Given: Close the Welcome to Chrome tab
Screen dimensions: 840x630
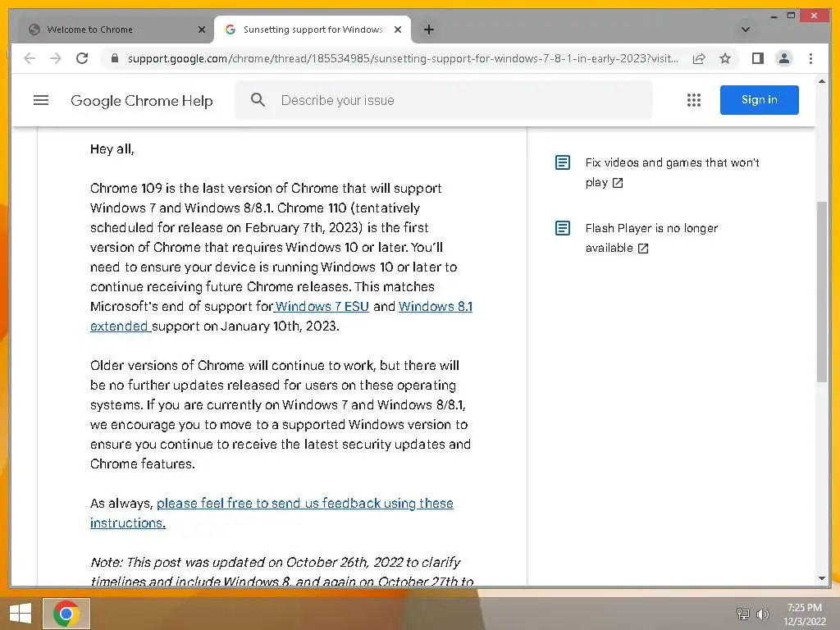Looking at the screenshot, I should [202, 30].
